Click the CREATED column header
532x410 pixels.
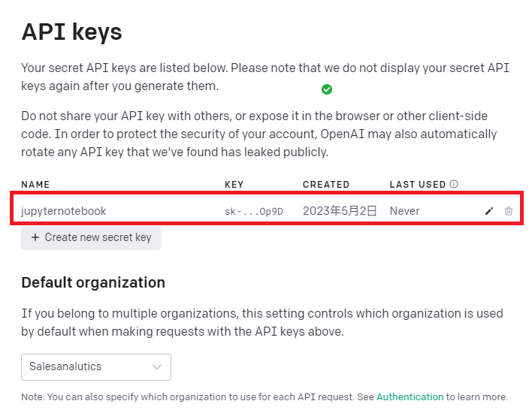coord(326,184)
